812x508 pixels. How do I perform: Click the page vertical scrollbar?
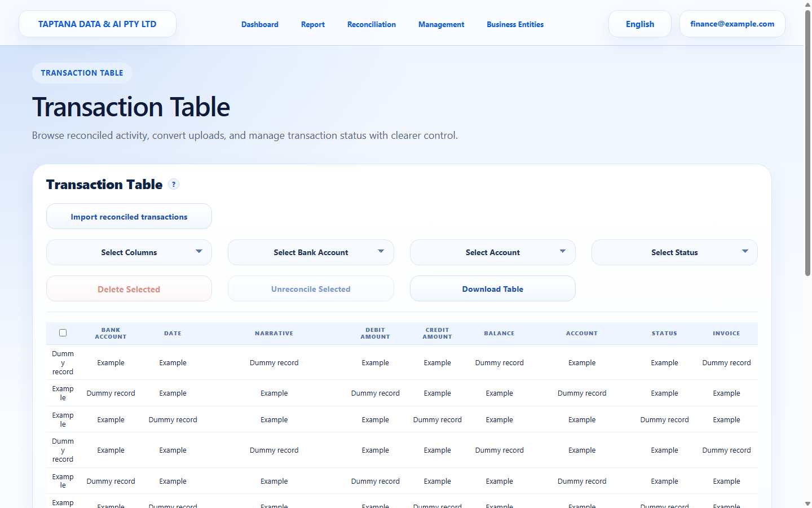(807, 143)
